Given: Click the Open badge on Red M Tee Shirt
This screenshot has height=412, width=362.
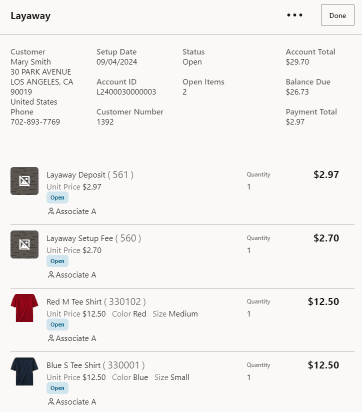Looking at the screenshot, I should (x=57, y=324).
